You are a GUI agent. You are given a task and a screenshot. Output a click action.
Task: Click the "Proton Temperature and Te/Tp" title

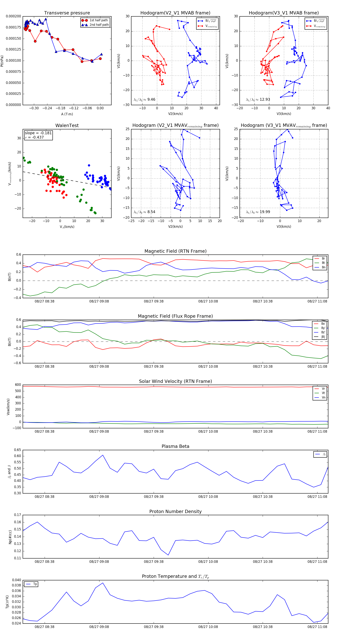(x=175, y=576)
